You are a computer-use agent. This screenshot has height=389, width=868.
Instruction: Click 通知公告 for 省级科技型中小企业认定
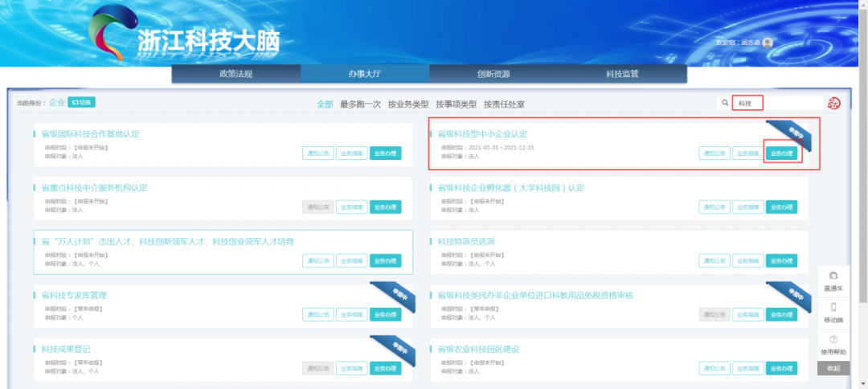[x=714, y=154]
